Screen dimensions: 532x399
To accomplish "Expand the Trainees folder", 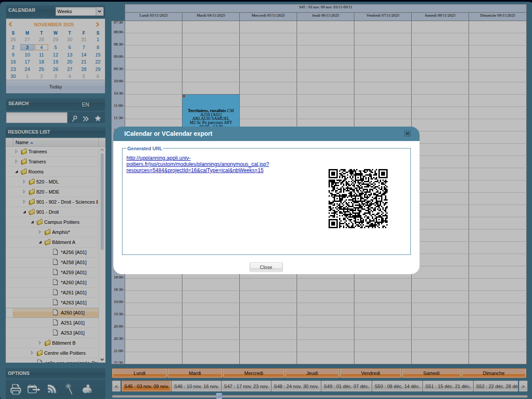I will [17, 152].
